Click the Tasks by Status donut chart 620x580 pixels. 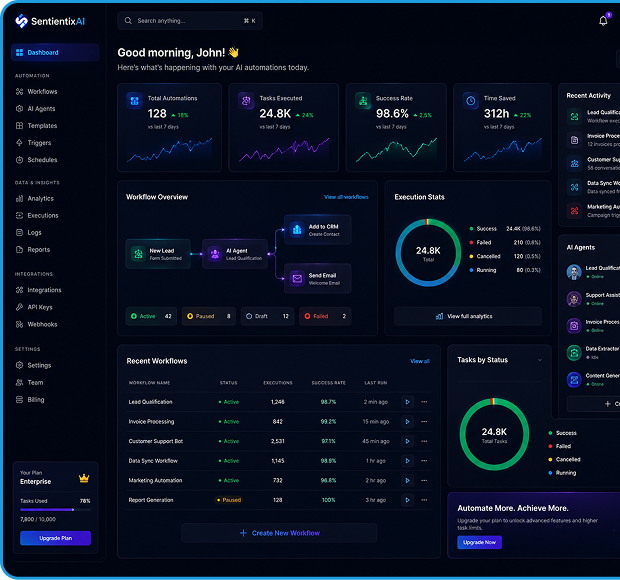click(494, 434)
